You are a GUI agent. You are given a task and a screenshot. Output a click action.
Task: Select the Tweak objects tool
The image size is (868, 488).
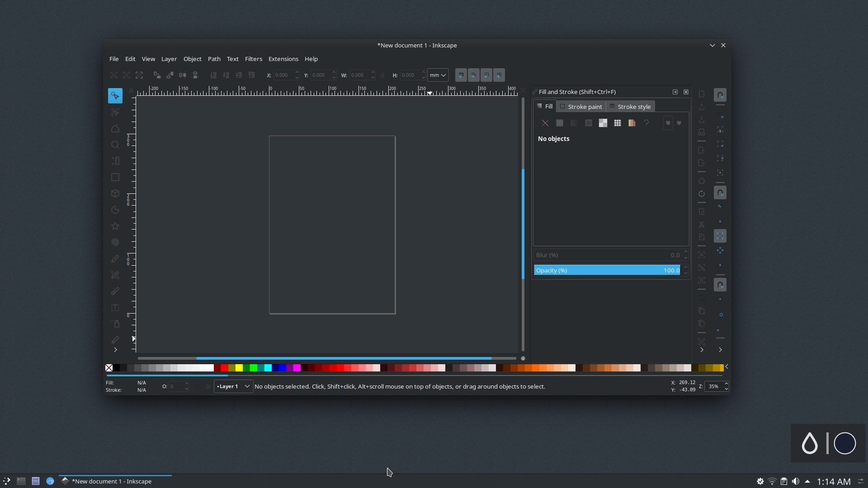[115, 128]
